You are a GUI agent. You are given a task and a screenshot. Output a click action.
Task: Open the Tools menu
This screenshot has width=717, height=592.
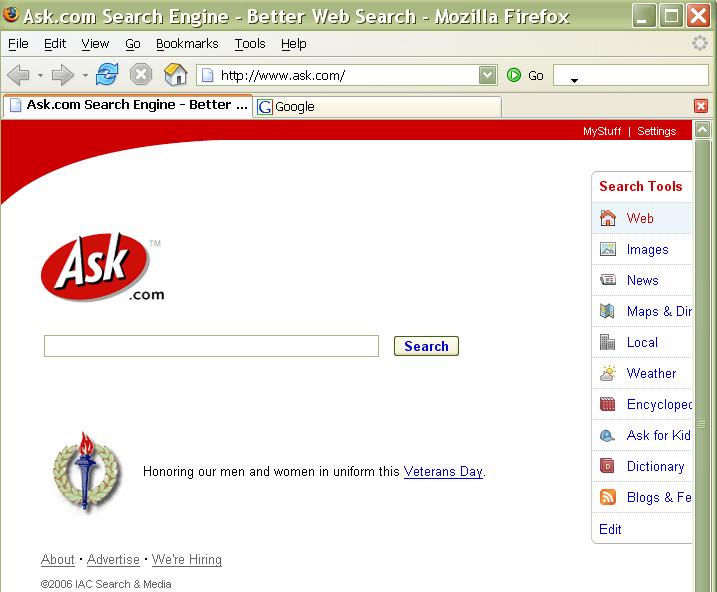[250, 44]
